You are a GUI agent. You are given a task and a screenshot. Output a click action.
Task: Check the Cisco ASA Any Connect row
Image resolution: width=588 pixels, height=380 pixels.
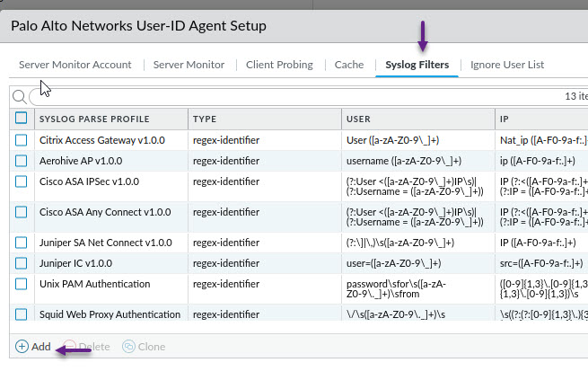[22, 212]
